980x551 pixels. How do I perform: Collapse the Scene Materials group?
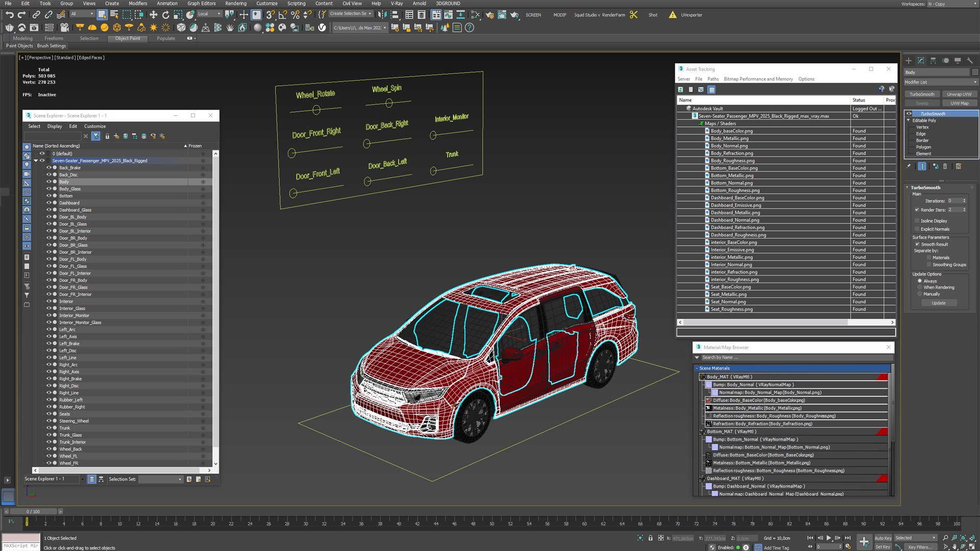pyautogui.click(x=697, y=368)
